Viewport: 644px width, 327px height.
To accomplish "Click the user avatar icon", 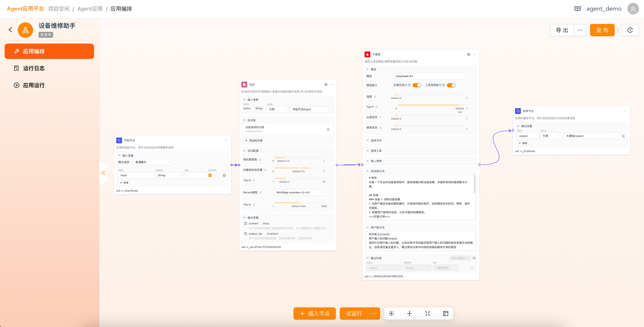I will click(633, 9).
